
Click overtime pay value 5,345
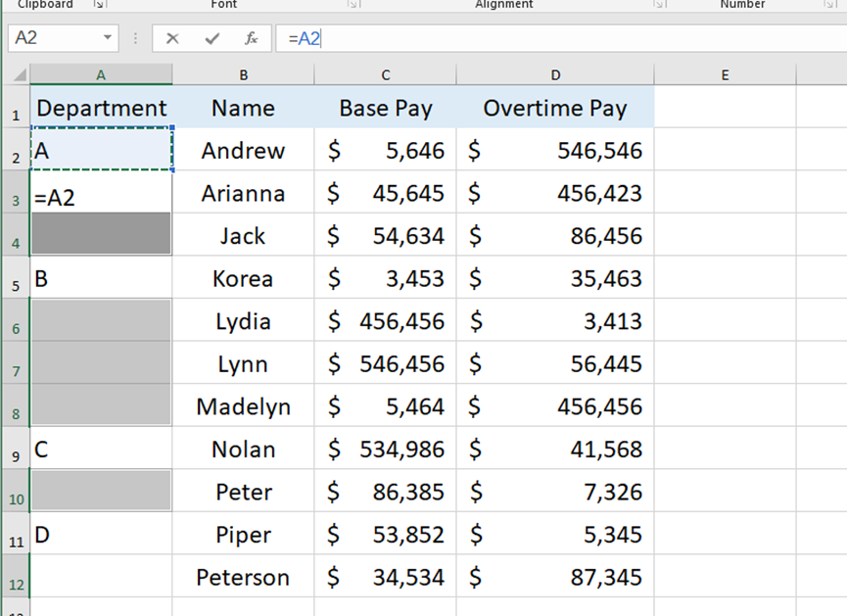pyautogui.click(x=613, y=535)
